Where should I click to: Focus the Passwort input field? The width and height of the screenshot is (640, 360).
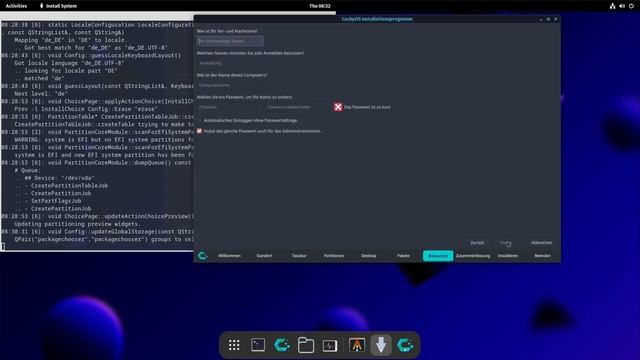coord(230,107)
